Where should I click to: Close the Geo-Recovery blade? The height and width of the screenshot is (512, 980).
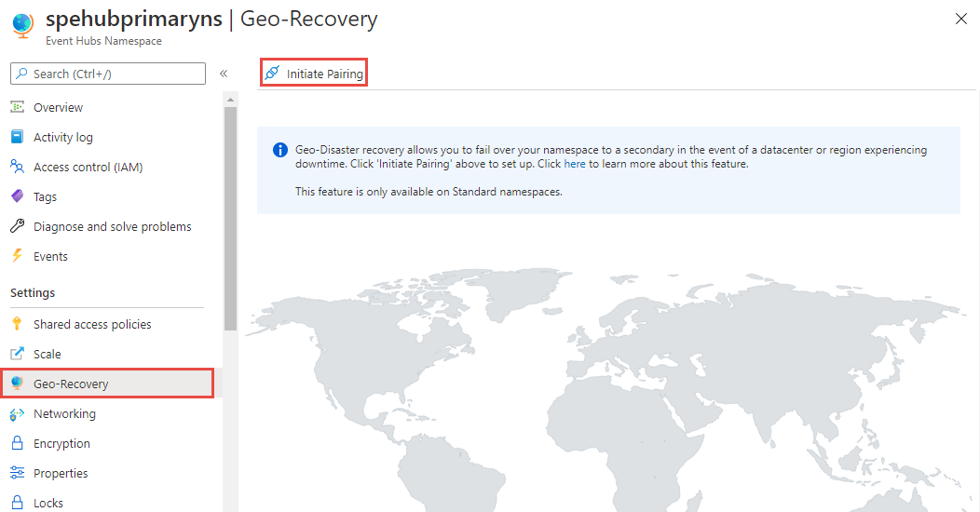pyautogui.click(x=961, y=19)
